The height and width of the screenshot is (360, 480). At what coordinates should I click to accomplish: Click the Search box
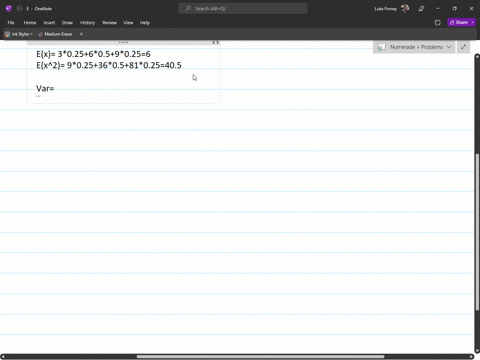(243, 9)
